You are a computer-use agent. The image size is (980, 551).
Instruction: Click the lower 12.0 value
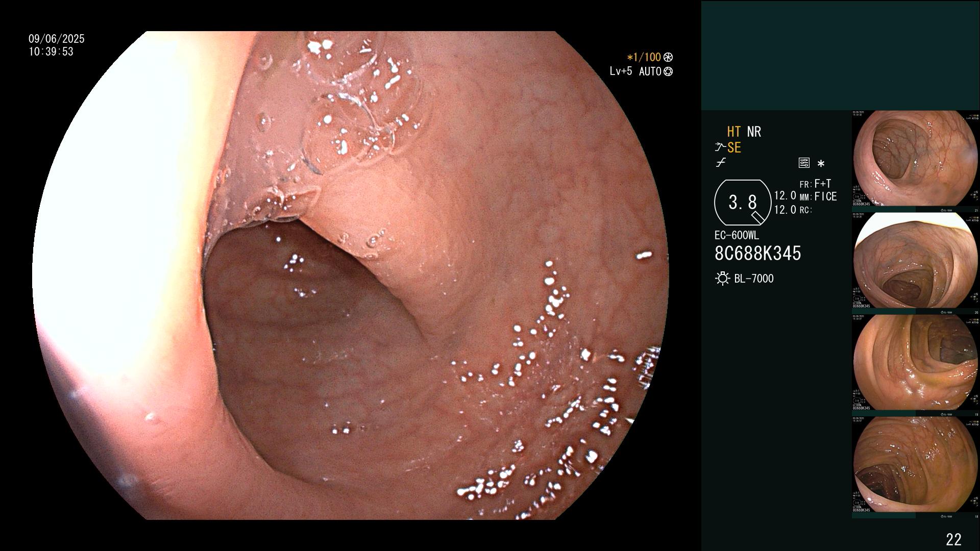click(785, 210)
